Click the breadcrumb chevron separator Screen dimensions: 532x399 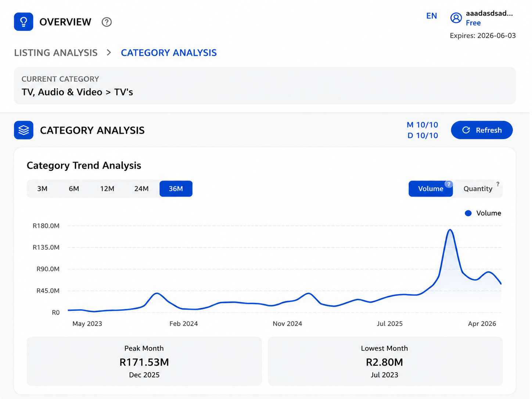[x=109, y=53]
